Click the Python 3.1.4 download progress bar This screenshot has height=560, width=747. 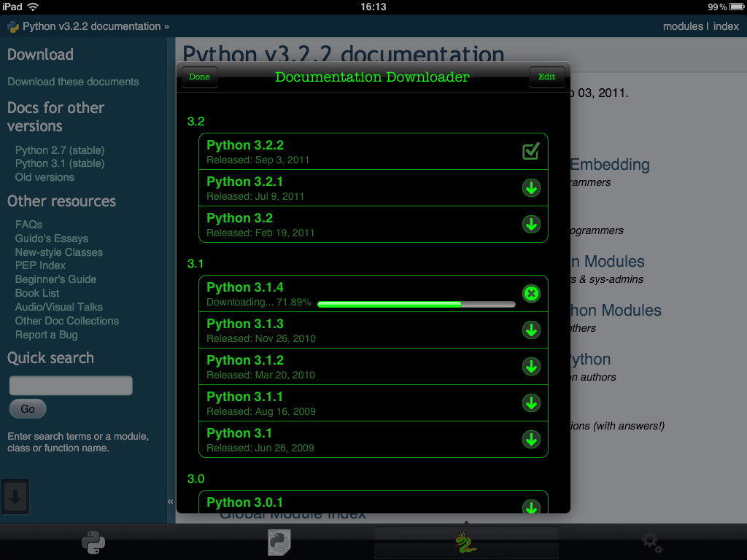(417, 304)
